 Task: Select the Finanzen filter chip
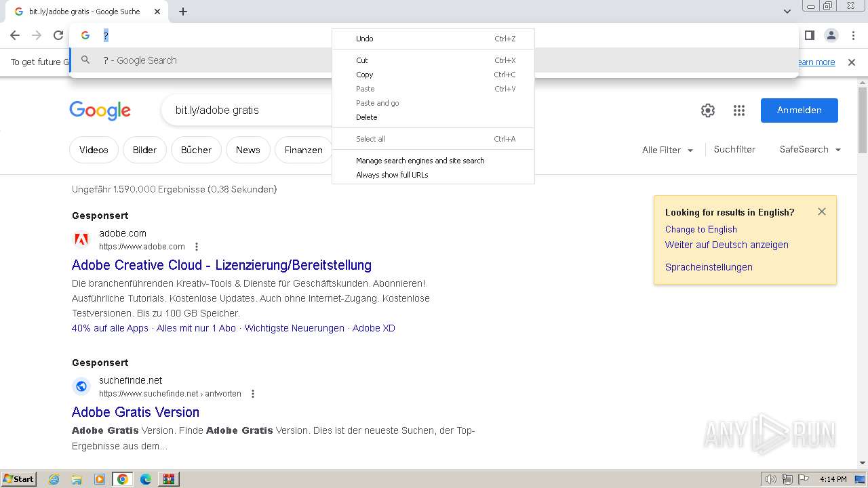tap(303, 150)
